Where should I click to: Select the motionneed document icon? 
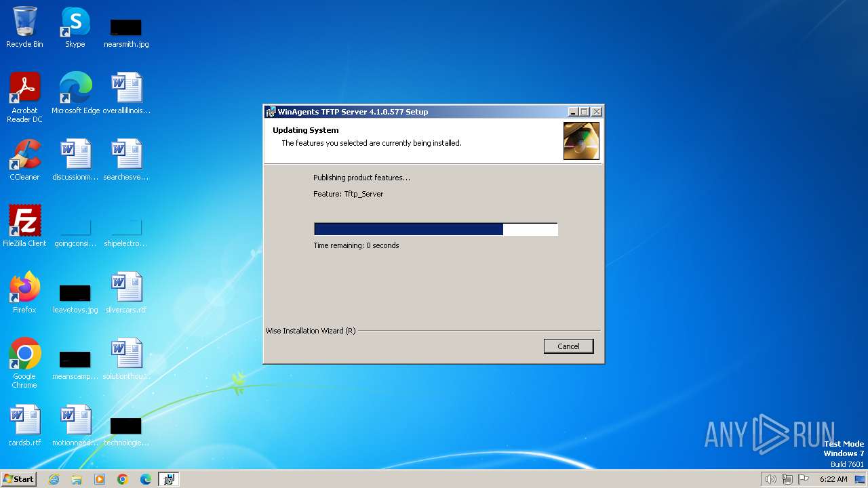click(x=75, y=426)
